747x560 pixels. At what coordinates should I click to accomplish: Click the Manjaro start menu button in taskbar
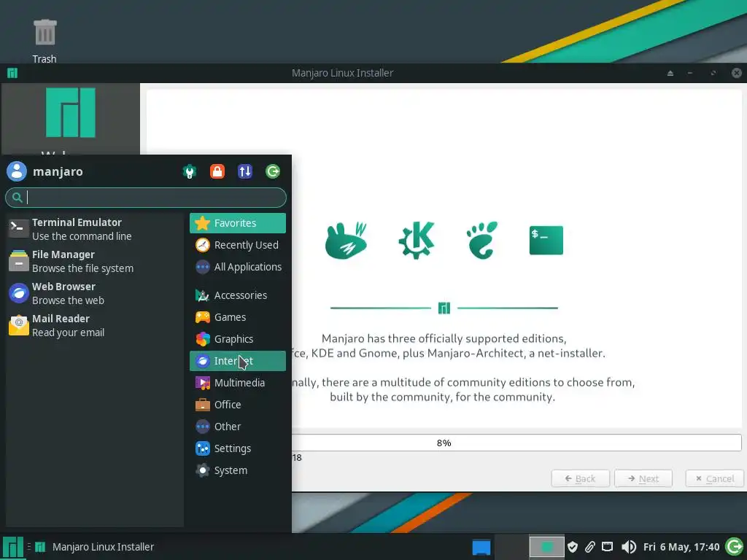click(x=13, y=547)
